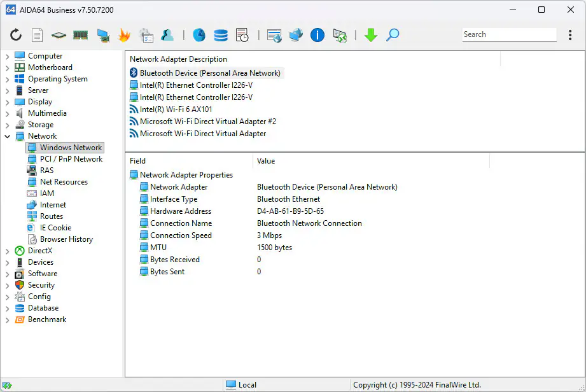Open the Report page icon in toolbar

[37, 35]
